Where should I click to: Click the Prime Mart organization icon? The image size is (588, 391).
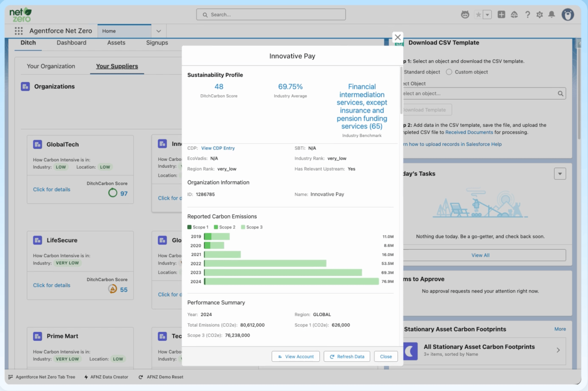coord(38,336)
